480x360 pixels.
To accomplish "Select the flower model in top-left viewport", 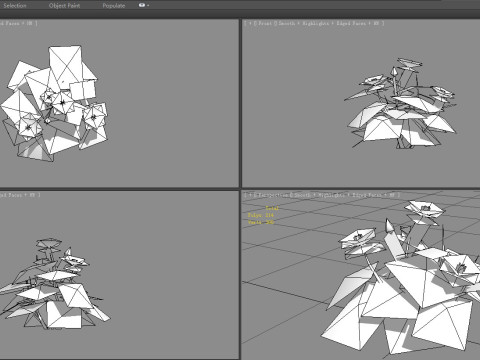I will click(53, 103).
